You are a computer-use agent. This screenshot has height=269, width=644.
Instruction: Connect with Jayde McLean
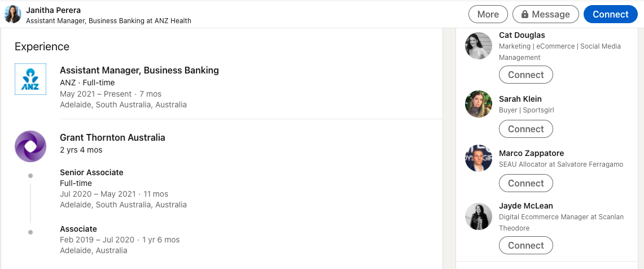tap(525, 246)
